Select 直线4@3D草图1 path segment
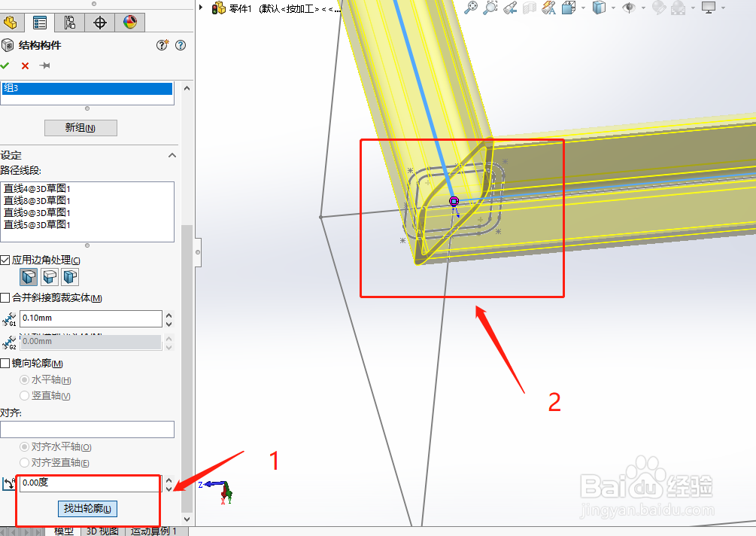756x536 pixels. [x=37, y=189]
